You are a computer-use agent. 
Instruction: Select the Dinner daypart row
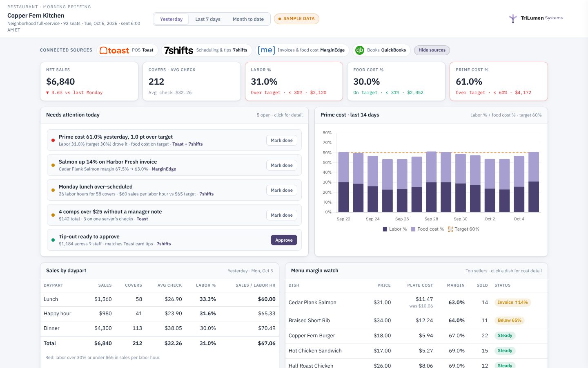tap(160, 328)
